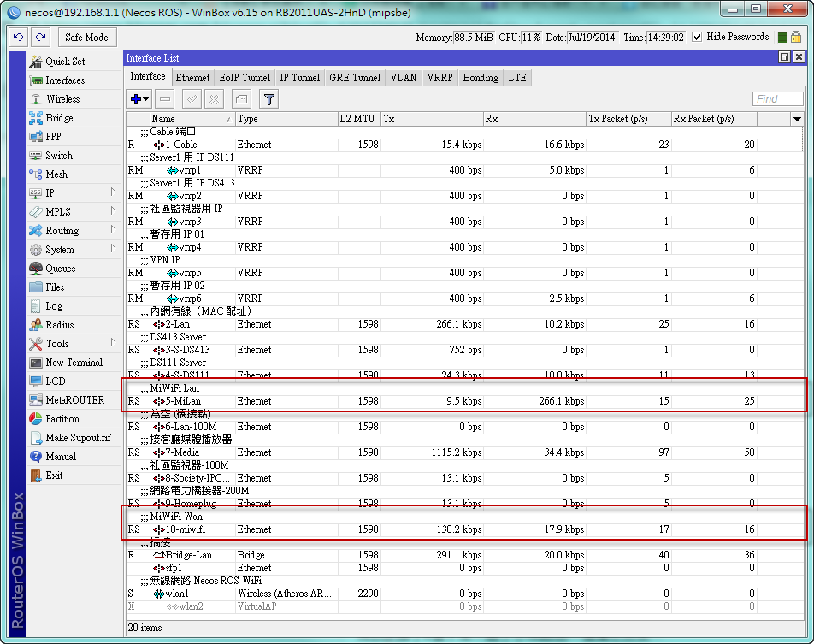This screenshot has width=814, height=644.
Task: Select the 5-MiLan interface row
Action: 464,401
